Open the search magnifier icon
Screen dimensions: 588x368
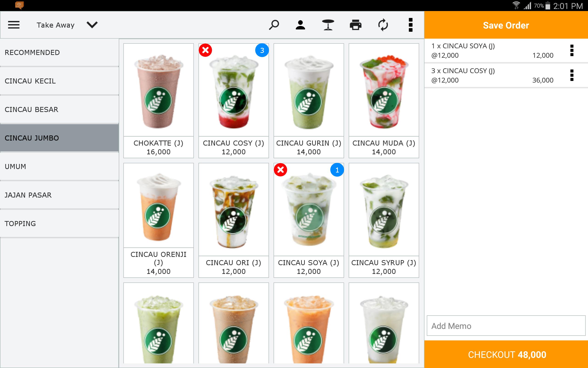coord(274,25)
